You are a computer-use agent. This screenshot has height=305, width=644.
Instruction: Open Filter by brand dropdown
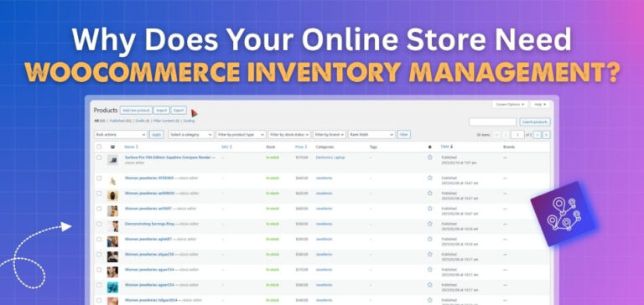(330, 135)
